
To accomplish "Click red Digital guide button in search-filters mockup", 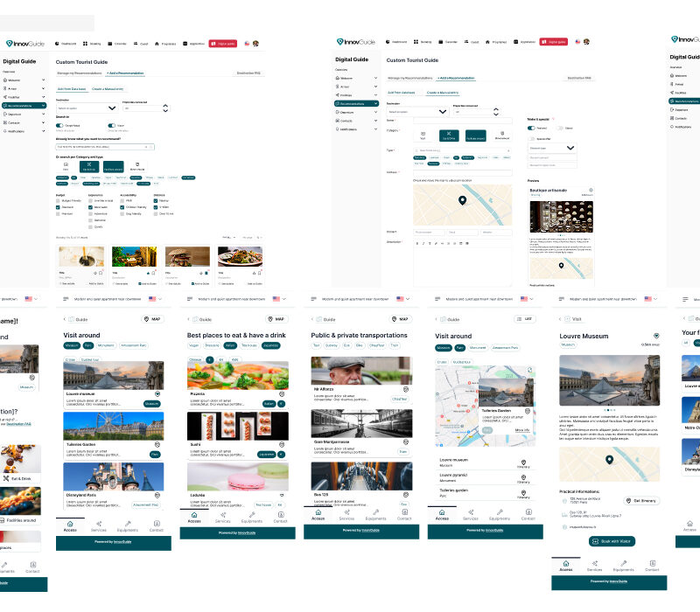I will tap(223, 44).
